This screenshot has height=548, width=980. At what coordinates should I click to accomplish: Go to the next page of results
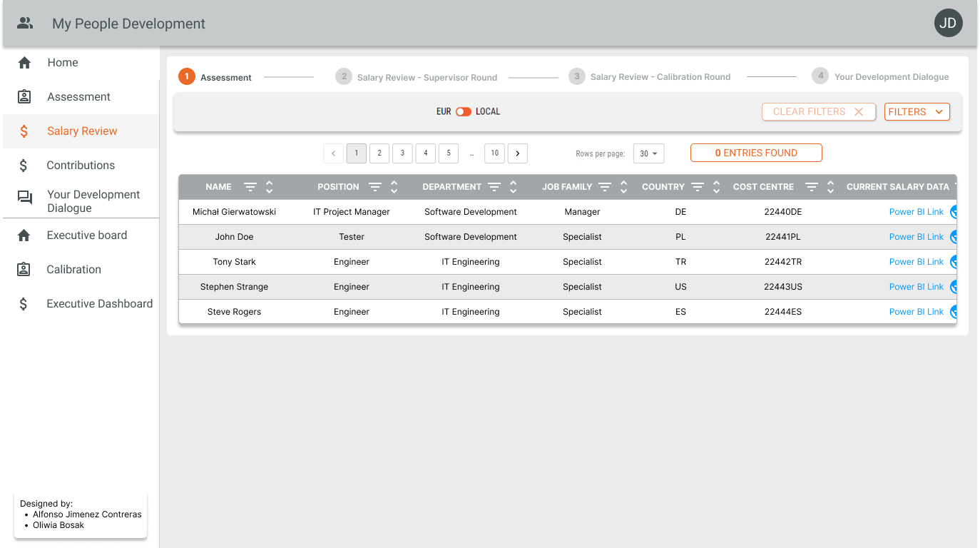tap(518, 153)
